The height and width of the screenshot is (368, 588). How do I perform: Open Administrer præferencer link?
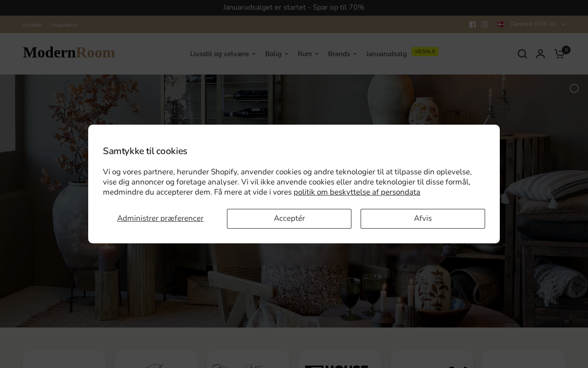pos(160,218)
